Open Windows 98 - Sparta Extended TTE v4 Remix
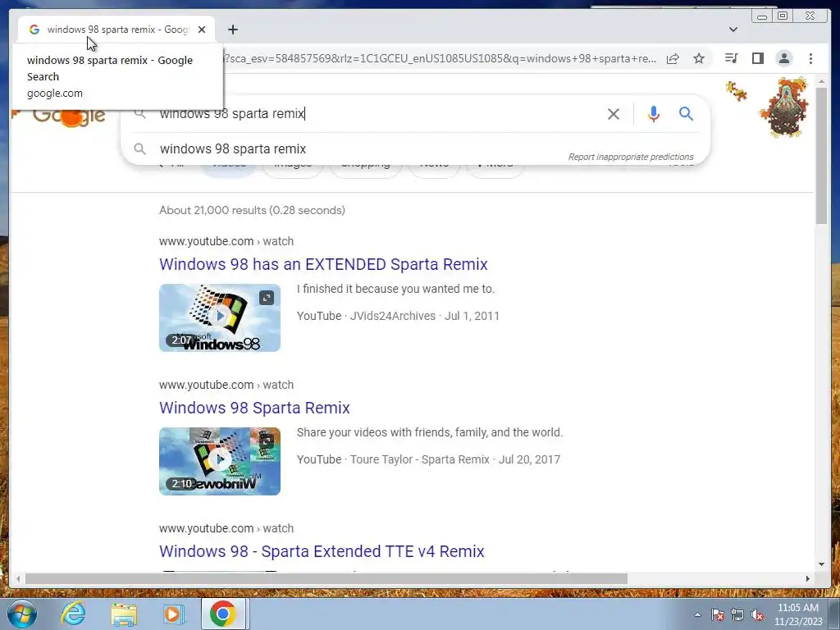The height and width of the screenshot is (630, 840). [x=322, y=551]
